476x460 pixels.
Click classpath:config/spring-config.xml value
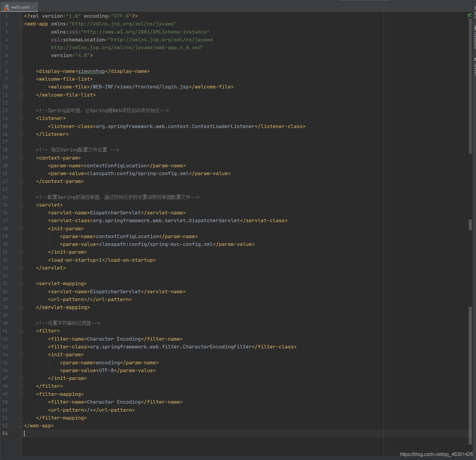pyautogui.click(x=138, y=174)
